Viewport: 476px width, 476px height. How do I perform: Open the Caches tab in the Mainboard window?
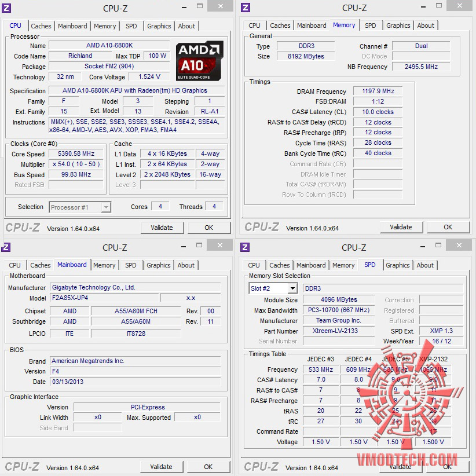41,265
